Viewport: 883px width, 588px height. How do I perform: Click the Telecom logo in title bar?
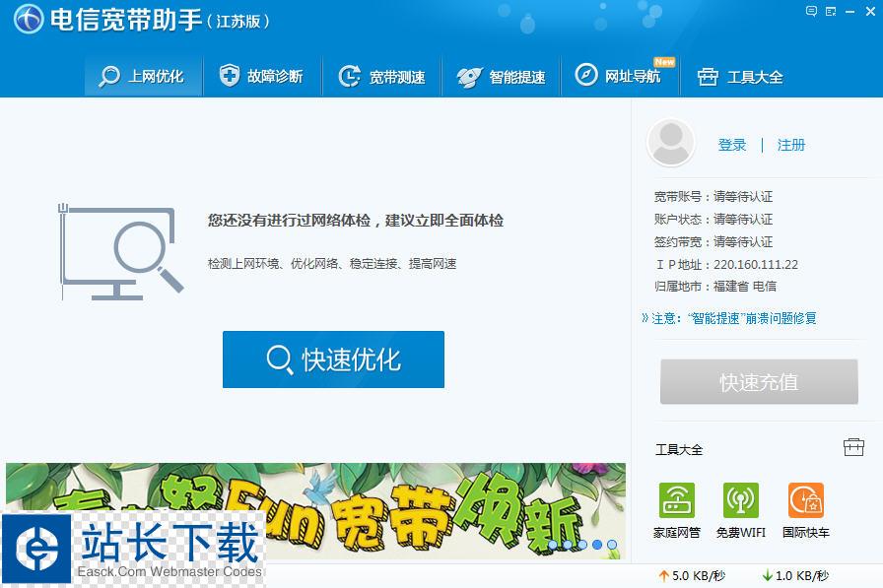point(29,19)
